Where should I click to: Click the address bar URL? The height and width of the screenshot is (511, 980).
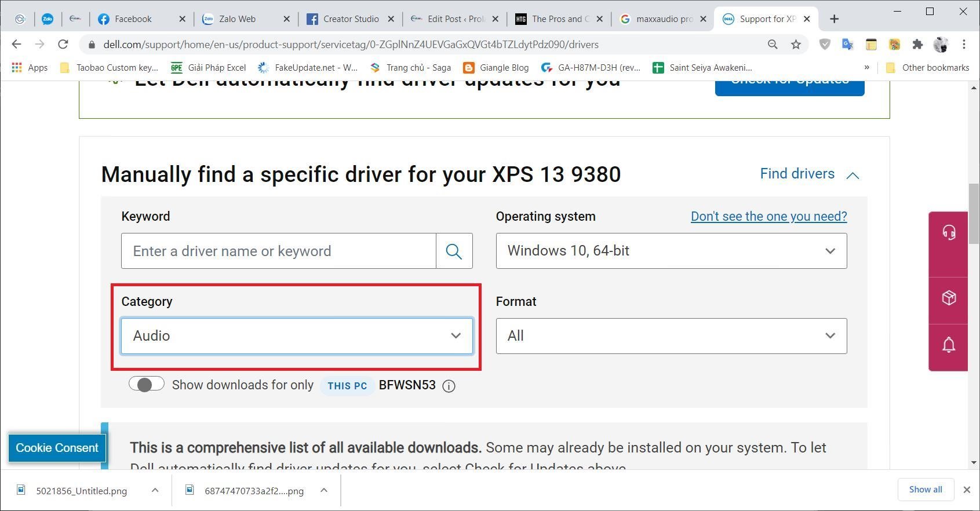(351, 45)
